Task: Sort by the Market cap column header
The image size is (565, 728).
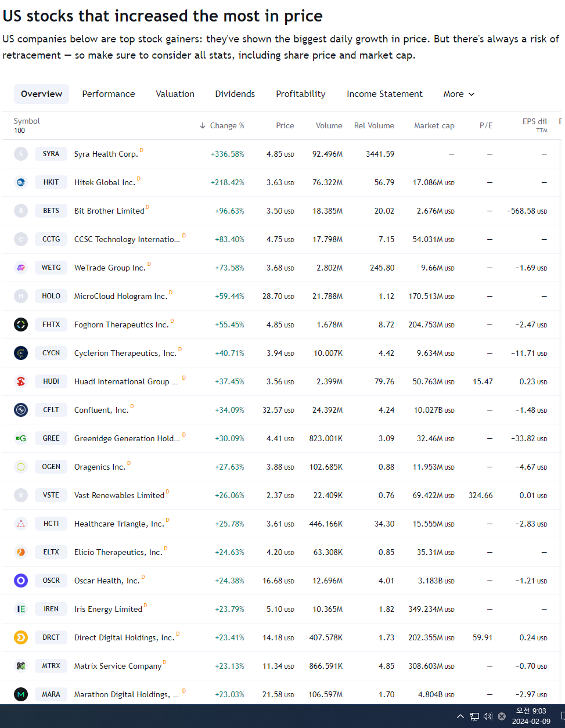Action: click(x=434, y=125)
